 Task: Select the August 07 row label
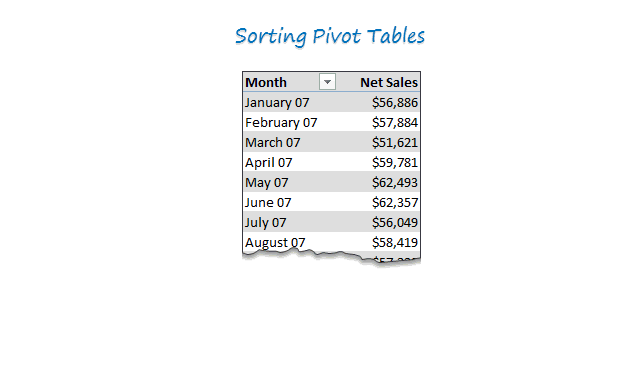tap(275, 242)
